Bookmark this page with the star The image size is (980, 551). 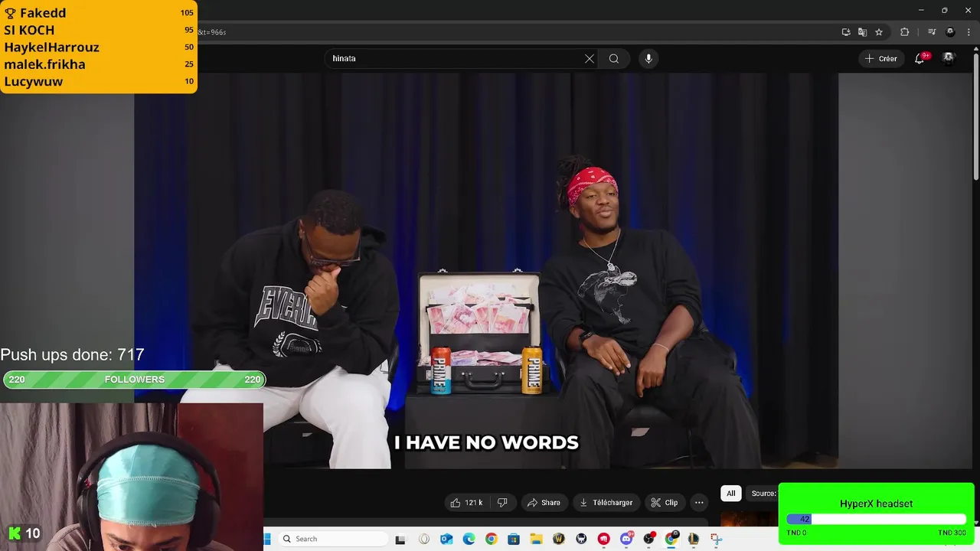pyautogui.click(x=879, y=32)
